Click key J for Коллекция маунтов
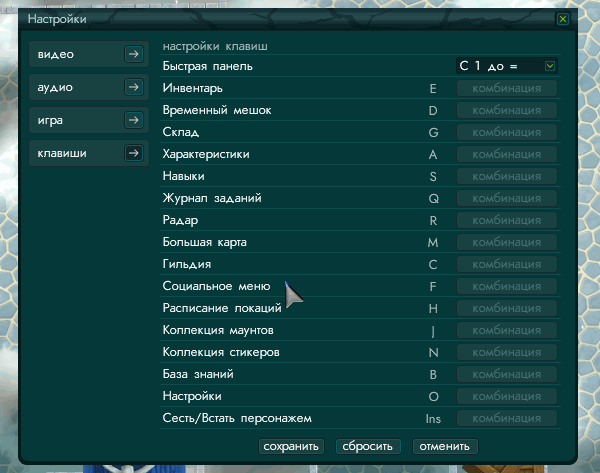Image resolution: width=600 pixels, height=473 pixels. [x=433, y=331]
